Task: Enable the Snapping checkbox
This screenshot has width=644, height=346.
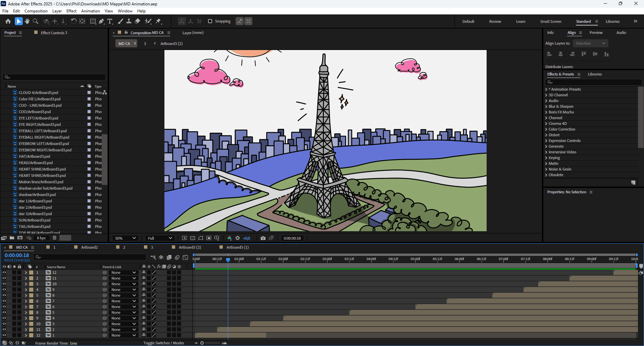Action: tap(210, 21)
